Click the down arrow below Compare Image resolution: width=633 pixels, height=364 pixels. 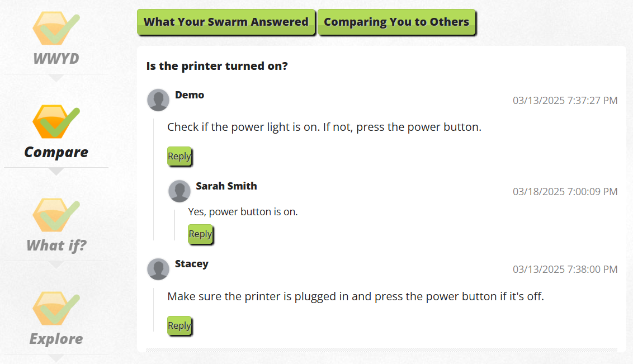[56, 172]
